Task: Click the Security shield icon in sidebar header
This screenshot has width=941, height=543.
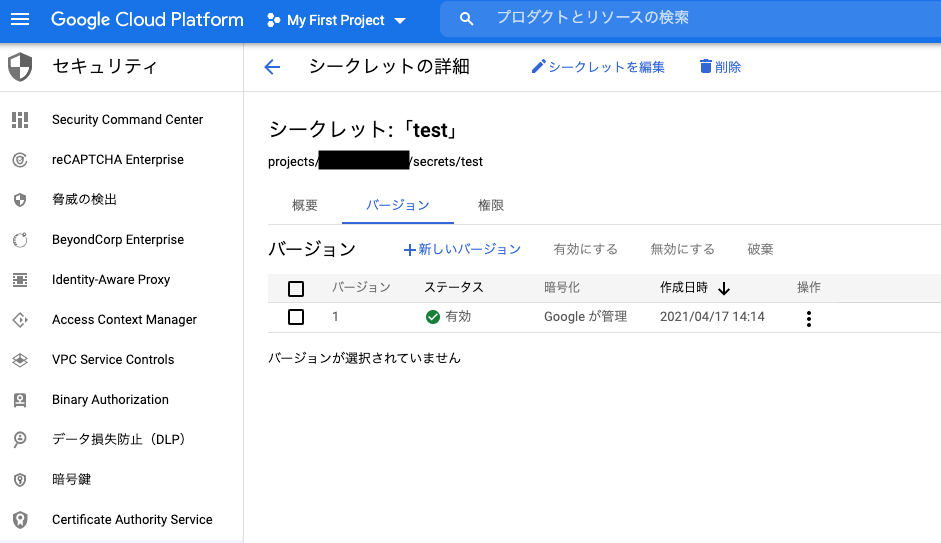Action: pyautogui.click(x=20, y=67)
